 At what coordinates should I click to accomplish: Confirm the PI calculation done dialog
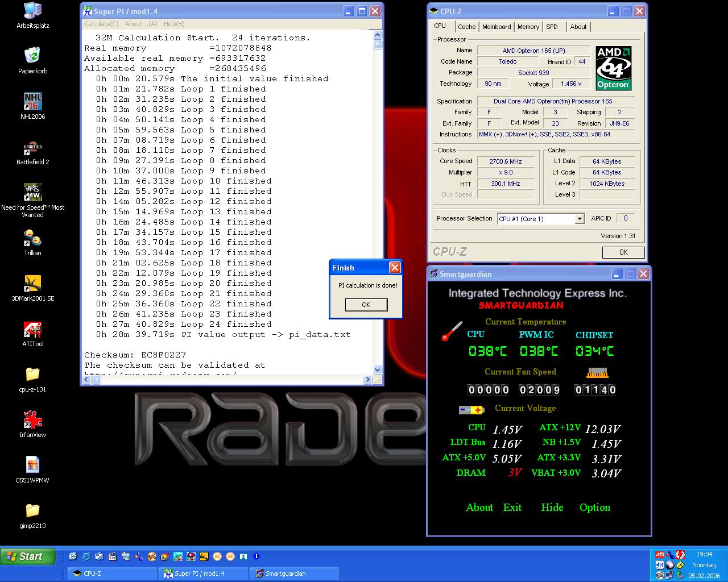366,305
